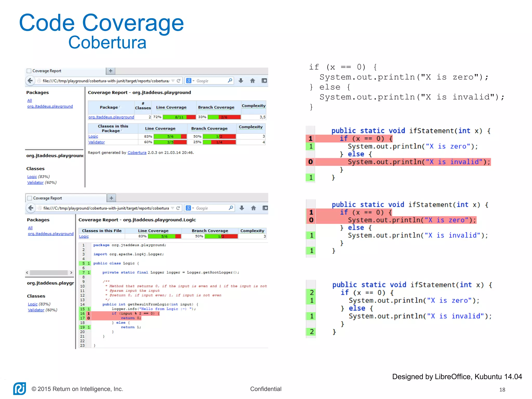The image size is (532, 399).
Task: Open the Cobertura link in the report footer
Action: tap(137, 153)
